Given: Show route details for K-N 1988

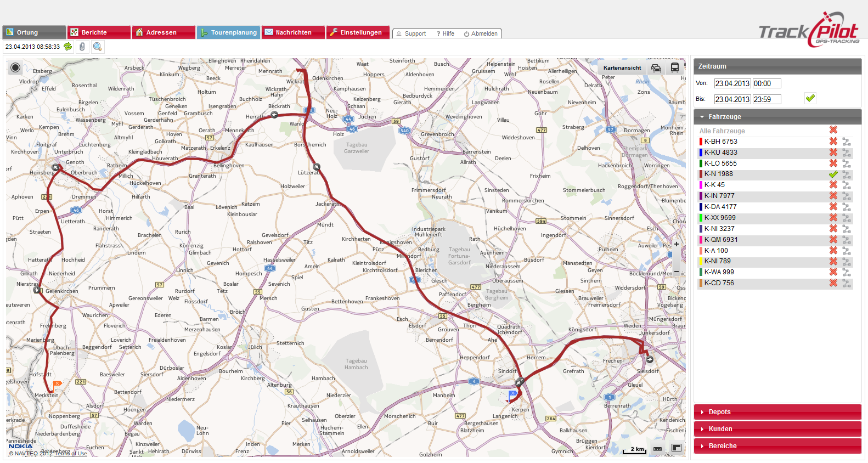Looking at the screenshot, I should [847, 174].
